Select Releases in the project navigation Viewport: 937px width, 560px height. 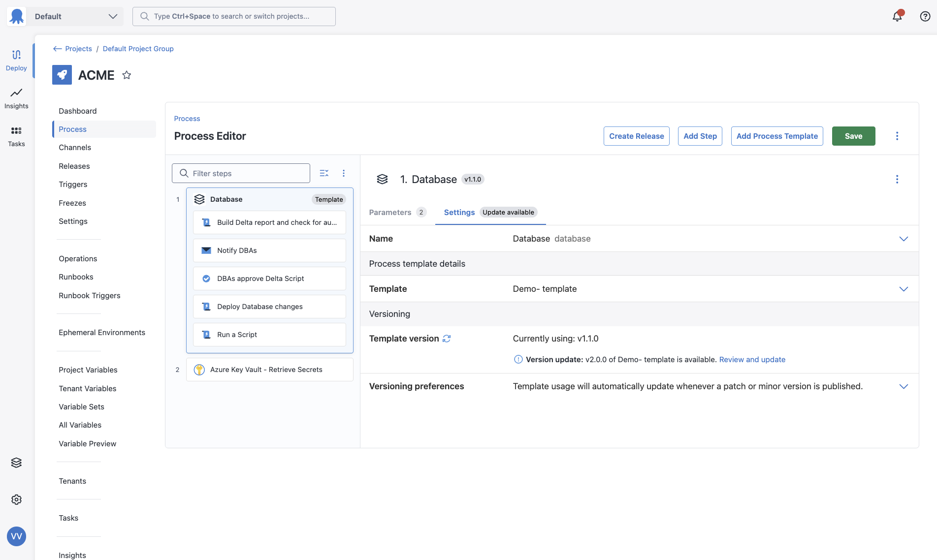click(x=74, y=166)
